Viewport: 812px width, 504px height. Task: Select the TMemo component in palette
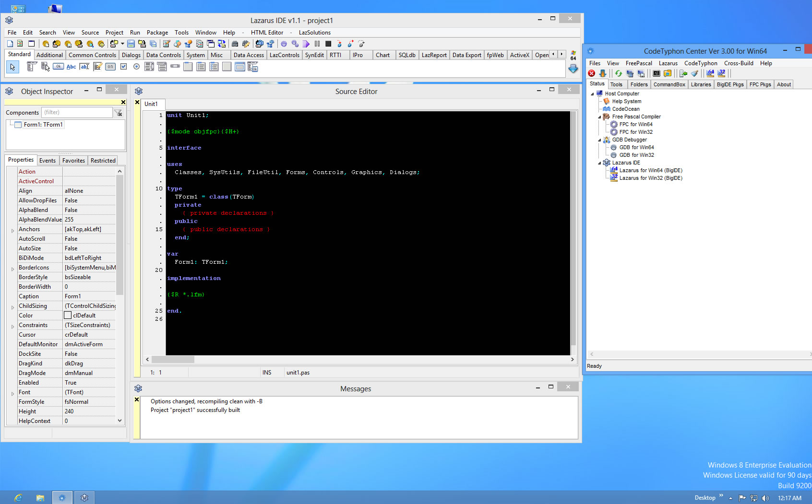[x=97, y=67]
